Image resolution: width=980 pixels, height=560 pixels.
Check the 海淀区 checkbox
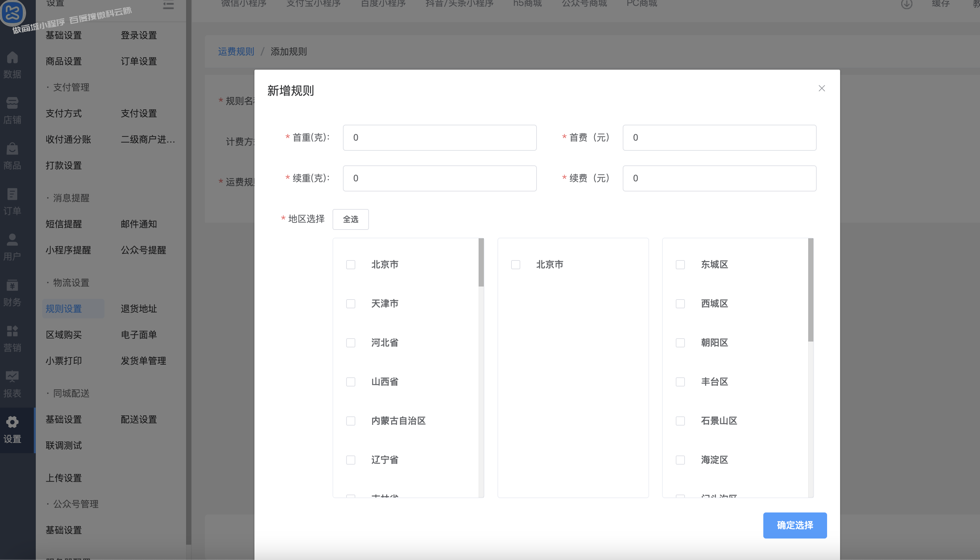(680, 460)
